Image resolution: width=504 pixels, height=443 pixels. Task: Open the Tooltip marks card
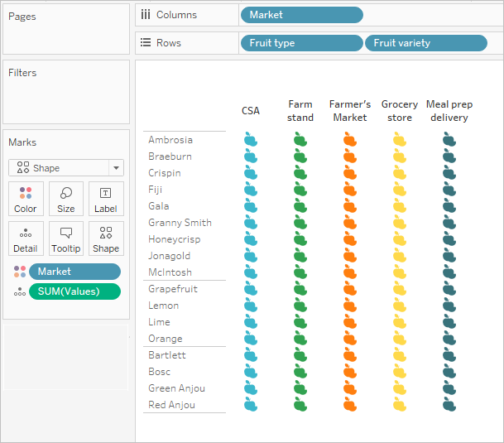pyautogui.click(x=66, y=238)
